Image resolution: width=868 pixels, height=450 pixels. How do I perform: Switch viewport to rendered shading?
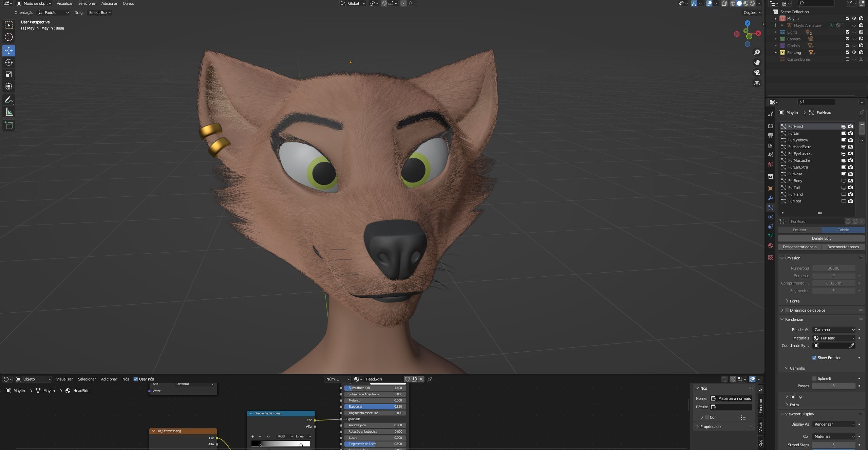[752, 3]
